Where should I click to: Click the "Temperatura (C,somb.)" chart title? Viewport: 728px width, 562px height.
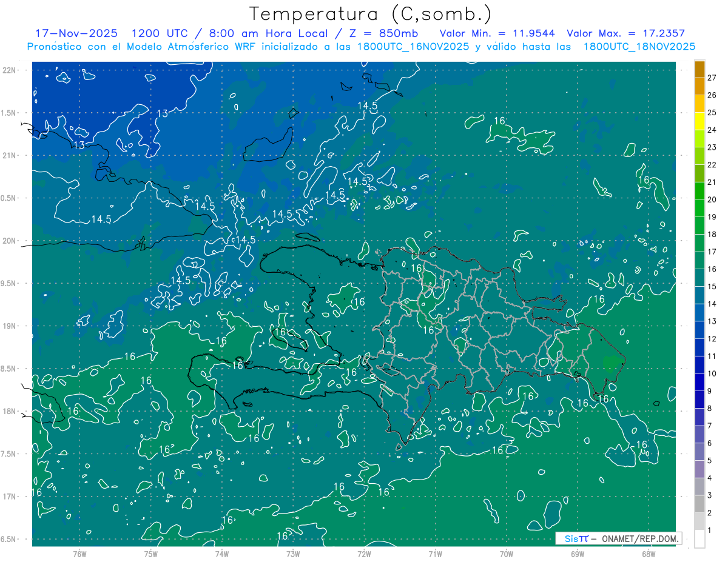371,14
